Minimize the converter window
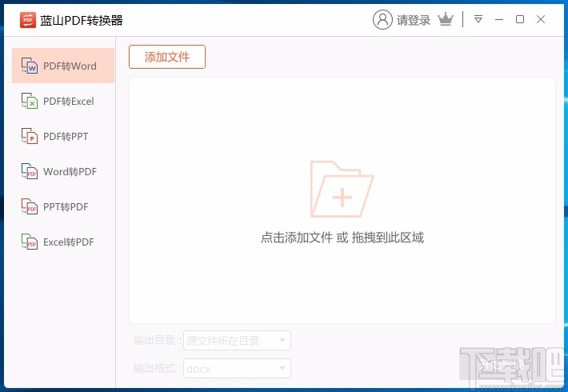The image size is (568, 392). [x=499, y=19]
